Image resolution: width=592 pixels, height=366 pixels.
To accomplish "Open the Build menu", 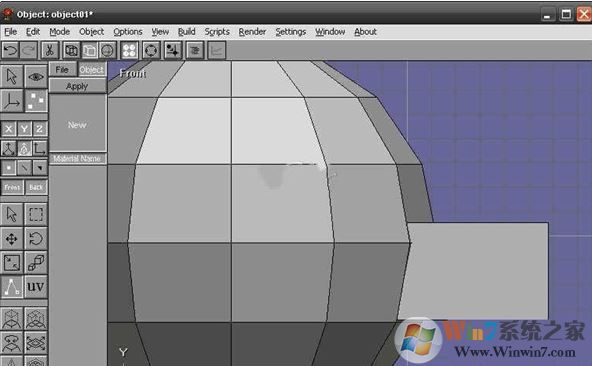I will pyautogui.click(x=187, y=32).
